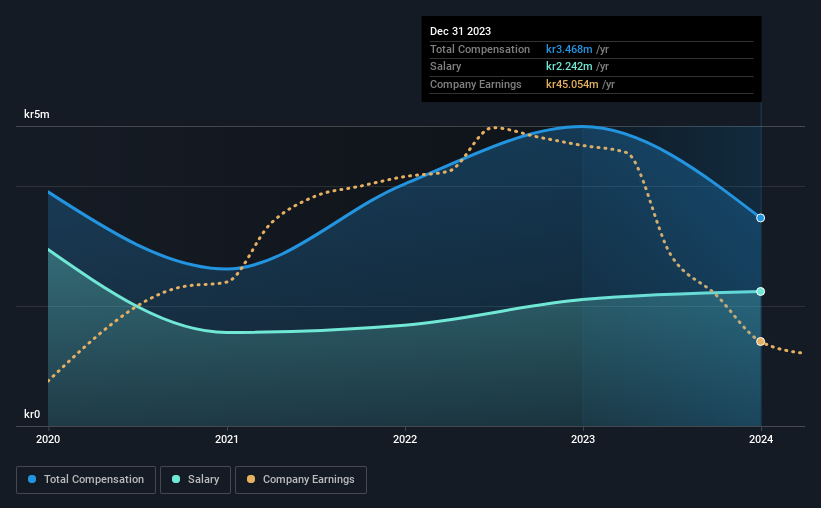Click the 2020 x-axis label
This screenshot has width=821, height=508.
48,439
